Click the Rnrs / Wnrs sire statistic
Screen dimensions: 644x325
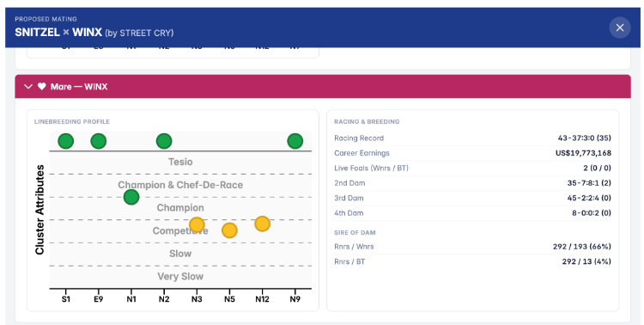tap(472, 247)
